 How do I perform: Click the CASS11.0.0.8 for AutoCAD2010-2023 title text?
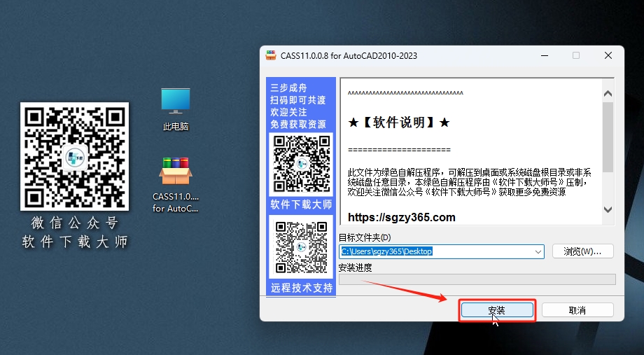(349, 55)
